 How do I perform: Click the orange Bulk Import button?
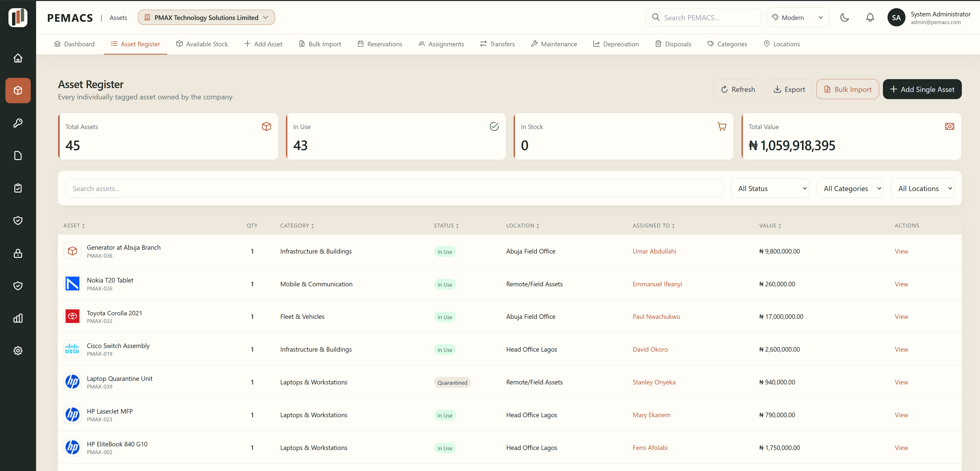pos(847,89)
